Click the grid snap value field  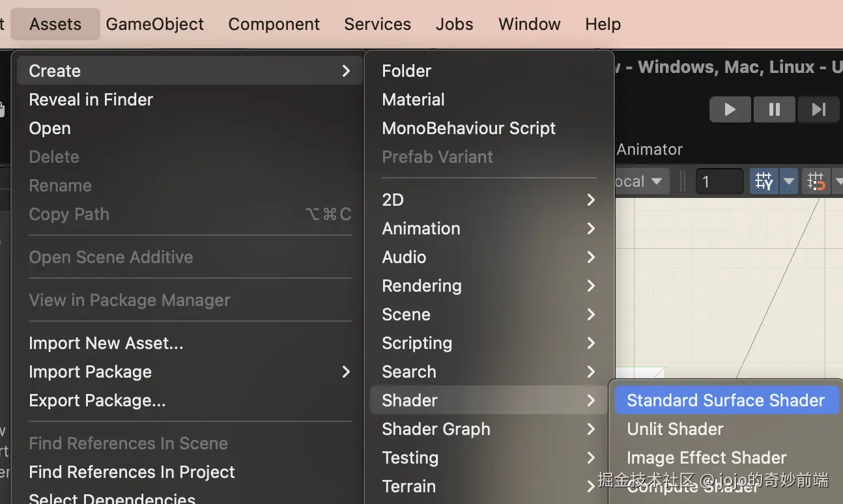pyautogui.click(x=719, y=181)
